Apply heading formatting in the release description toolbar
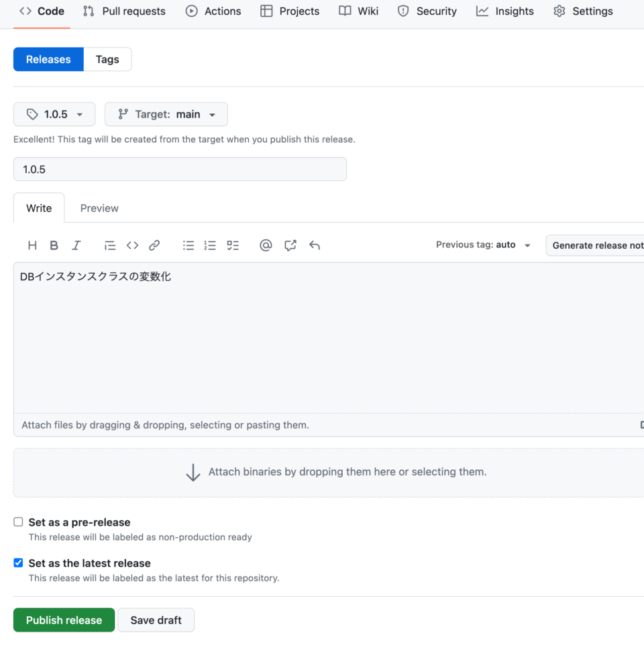 click(x=32, y=245)
